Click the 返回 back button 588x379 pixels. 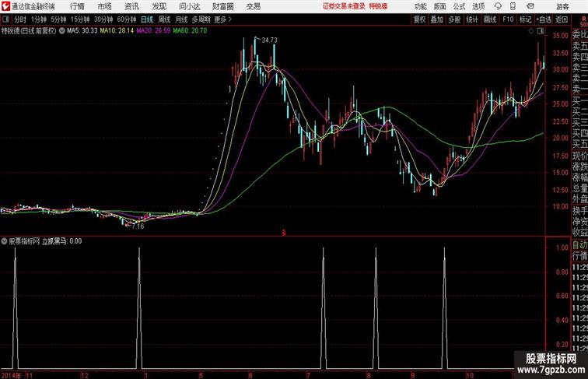562,19
